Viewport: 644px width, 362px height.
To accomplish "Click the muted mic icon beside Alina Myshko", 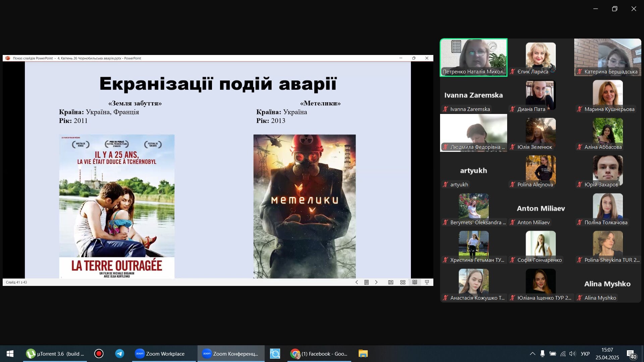I will point(580,298).
